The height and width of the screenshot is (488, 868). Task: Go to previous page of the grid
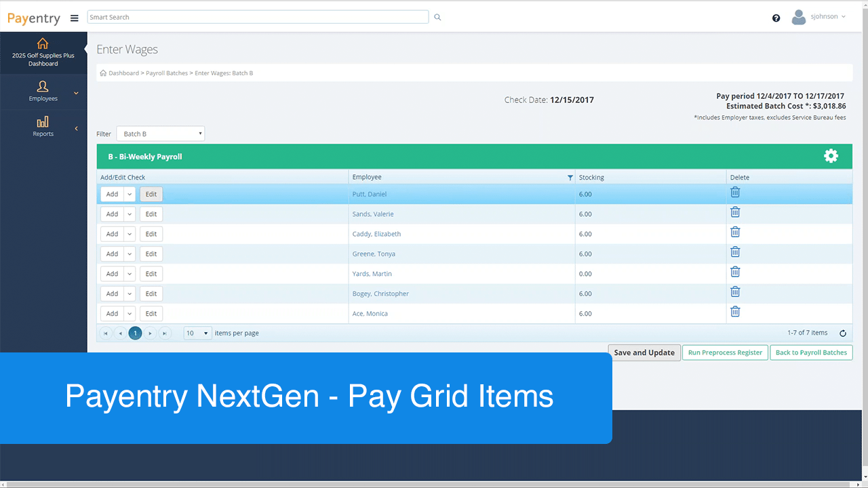point(120,333)
